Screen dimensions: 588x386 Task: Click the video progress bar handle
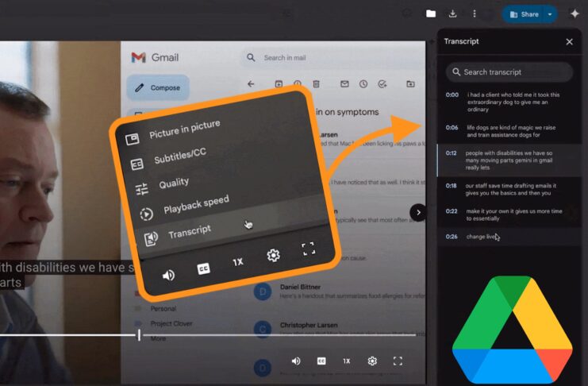[139, 335]
